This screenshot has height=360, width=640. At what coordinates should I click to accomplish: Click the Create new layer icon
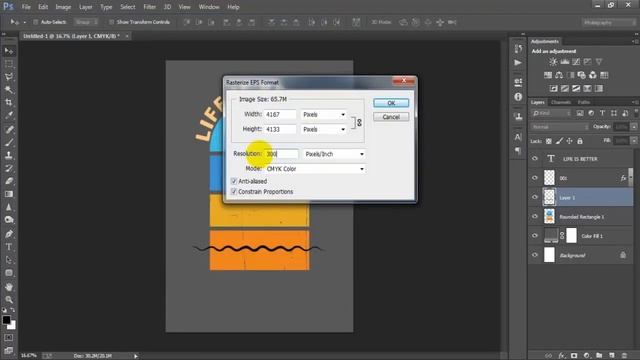tap(611, 356)
